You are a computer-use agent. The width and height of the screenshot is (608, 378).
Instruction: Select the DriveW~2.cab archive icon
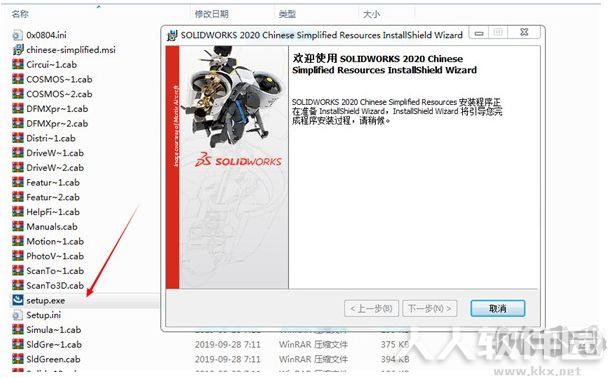17,167
